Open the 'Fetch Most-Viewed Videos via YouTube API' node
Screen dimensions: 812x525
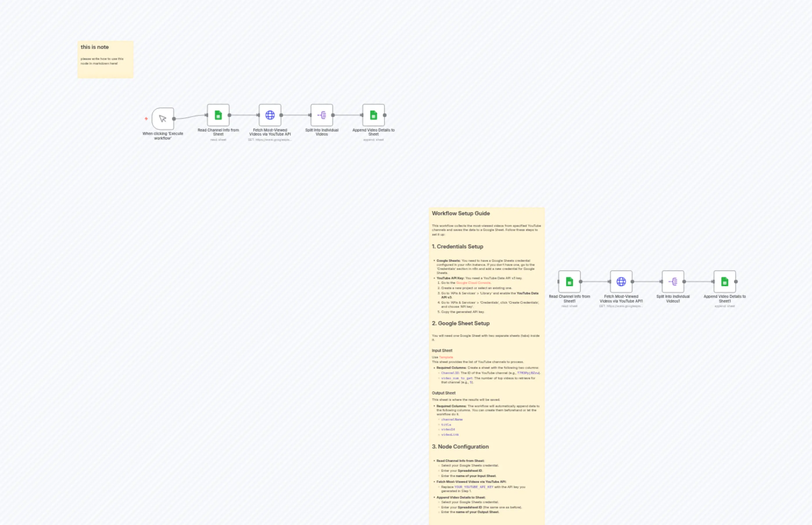270,115
